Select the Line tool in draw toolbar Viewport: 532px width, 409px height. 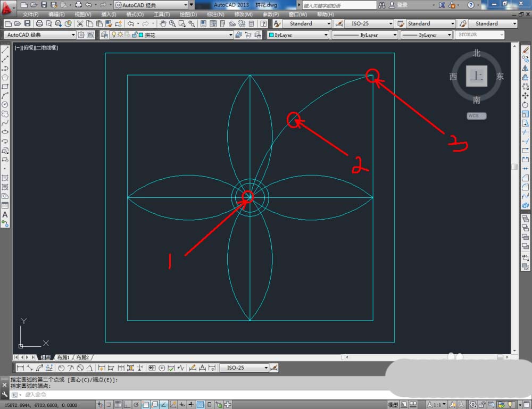pyautogui.click(x=5, y=50)
